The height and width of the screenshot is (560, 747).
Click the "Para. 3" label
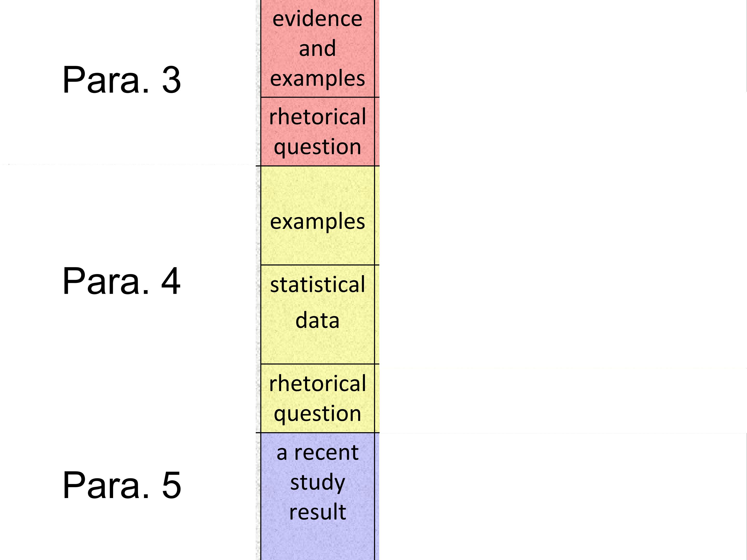[x=122, y=80]
